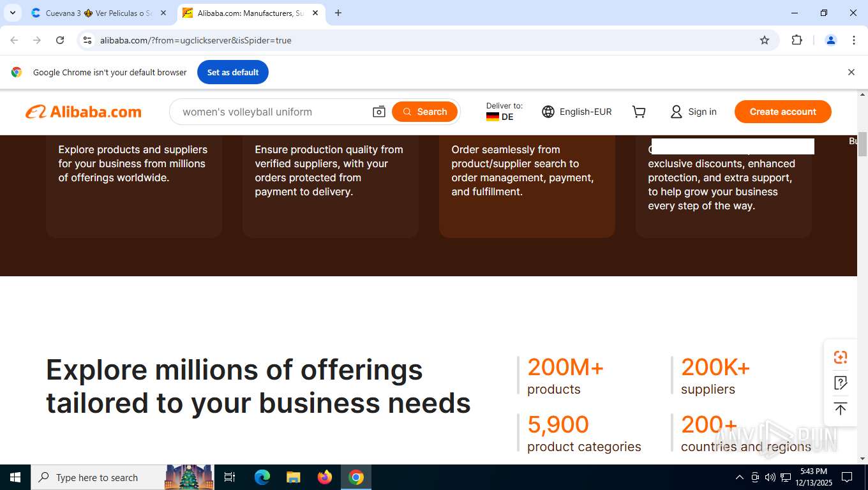Click the Chrome taskbar icon
Screen dimensions: 868x490
pyautogui.click(x=356, y=477)
